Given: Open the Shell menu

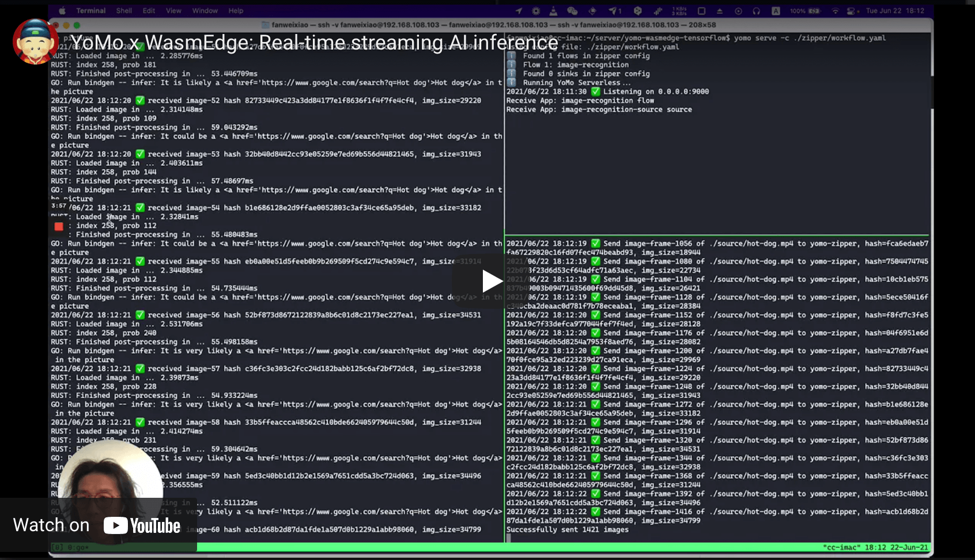Looking at the screenshot, I should point(124,10).
